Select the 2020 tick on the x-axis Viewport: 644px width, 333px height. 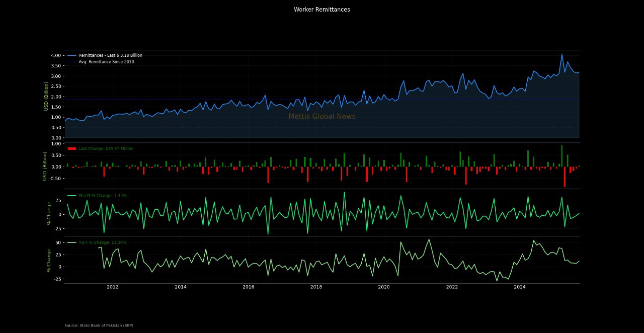(x=384, y=287)
